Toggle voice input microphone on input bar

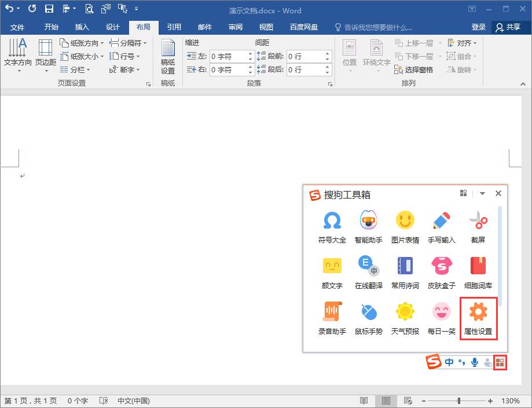pos(475,362)
